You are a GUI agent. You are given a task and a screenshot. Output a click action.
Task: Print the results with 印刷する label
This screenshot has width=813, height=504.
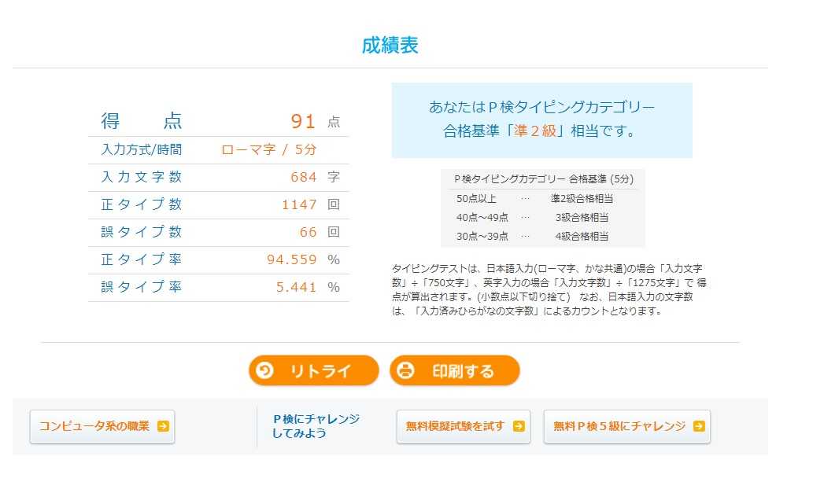coord(463,371)
